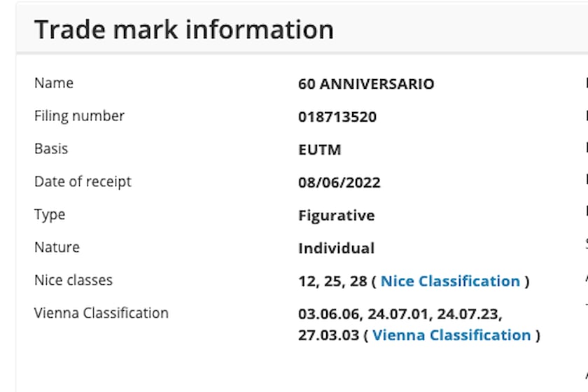Click the grey Vienna Classification field label

tap(101, 313)
